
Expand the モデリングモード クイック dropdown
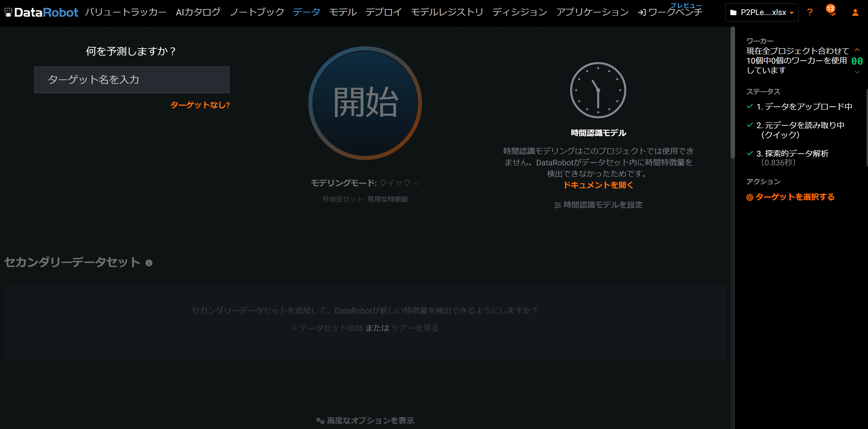click(x=399, y=183)
